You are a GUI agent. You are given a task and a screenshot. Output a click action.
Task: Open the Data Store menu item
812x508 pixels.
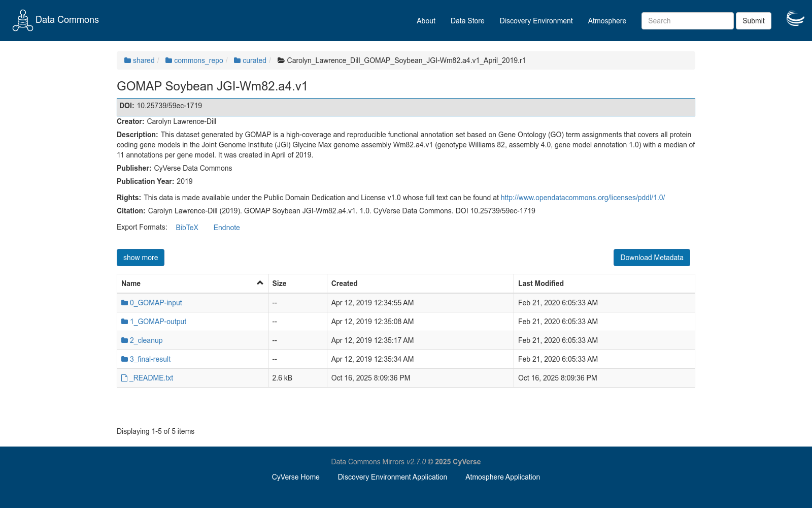coord(467,21)
